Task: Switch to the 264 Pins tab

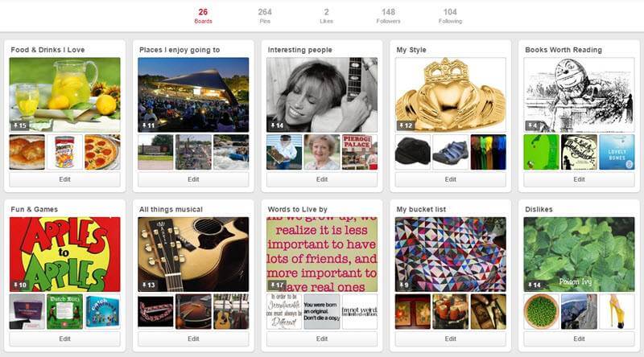Action: 265,16
